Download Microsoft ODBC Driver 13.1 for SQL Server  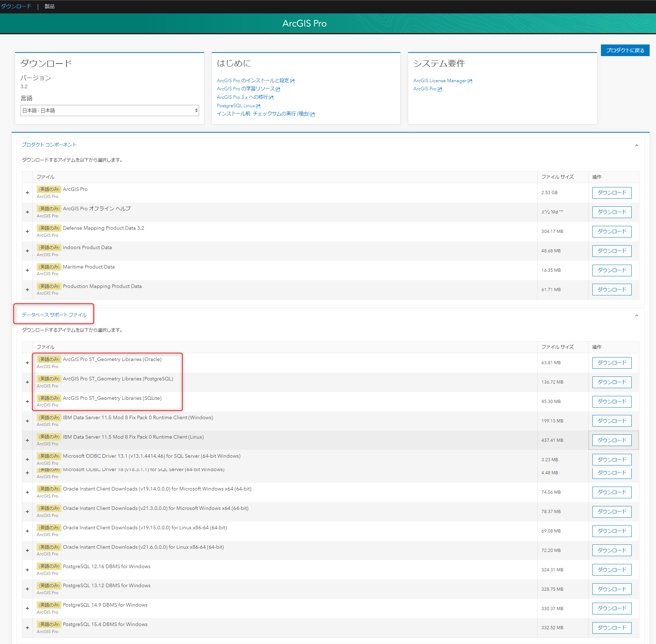[612, 460]
